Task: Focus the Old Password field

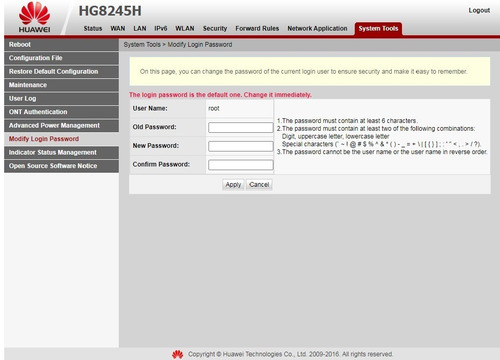Action: pos(241,127)
